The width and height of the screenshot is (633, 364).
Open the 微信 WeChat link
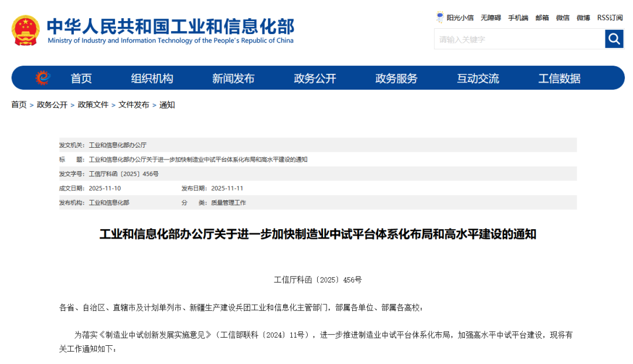pyautogui.click(x=563, y=18)
